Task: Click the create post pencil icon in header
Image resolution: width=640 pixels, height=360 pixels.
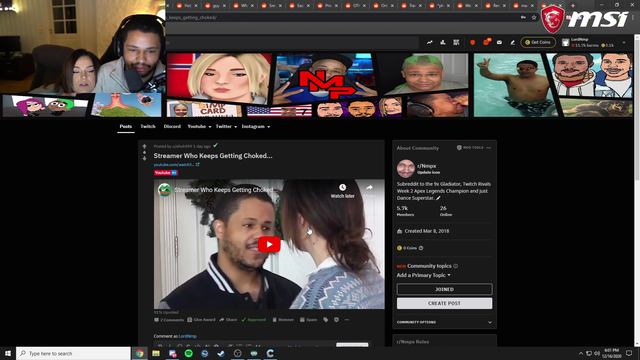Action: [513, 42]
